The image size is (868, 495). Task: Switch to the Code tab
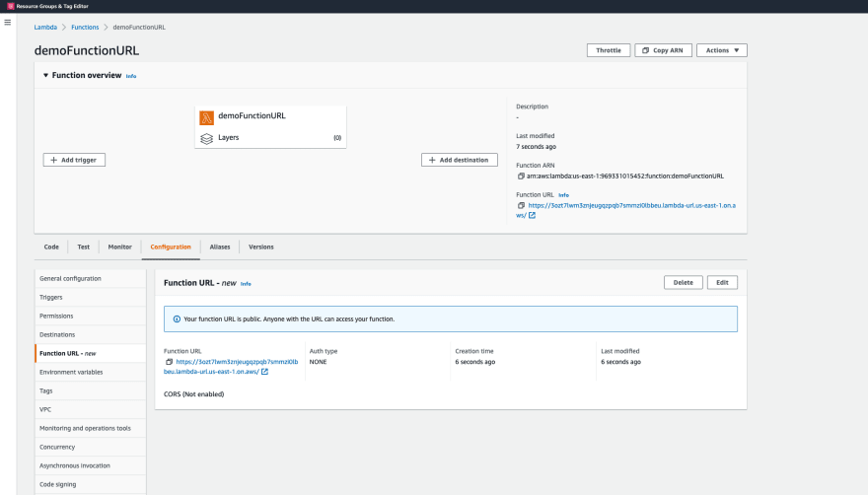click(51, 247)
